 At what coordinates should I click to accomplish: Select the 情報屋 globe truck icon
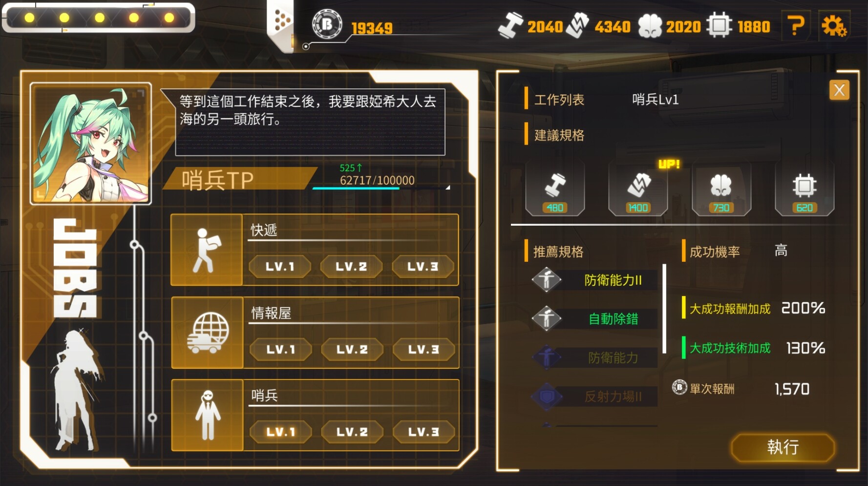207,333
